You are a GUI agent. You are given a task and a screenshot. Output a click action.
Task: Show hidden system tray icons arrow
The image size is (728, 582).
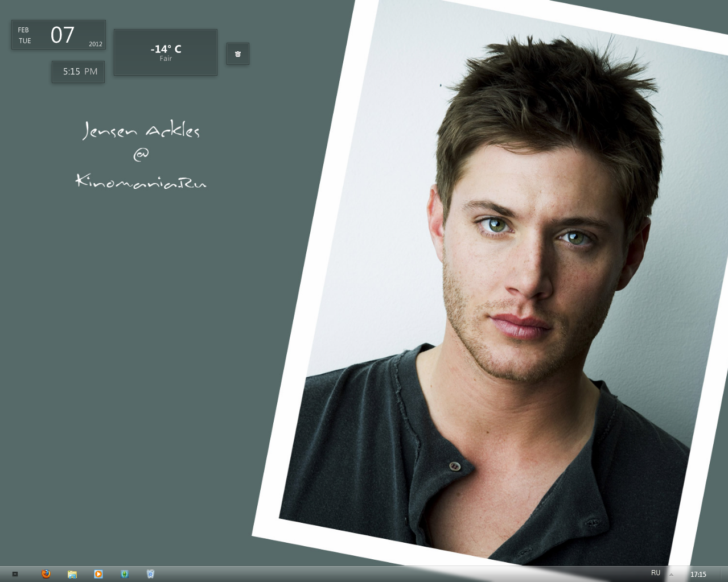pos(671,575)
